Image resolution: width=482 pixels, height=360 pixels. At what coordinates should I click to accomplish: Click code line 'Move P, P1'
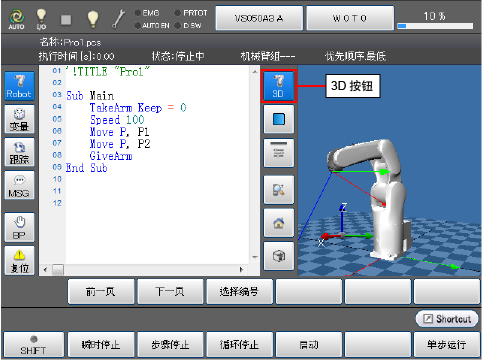(120, 132)
